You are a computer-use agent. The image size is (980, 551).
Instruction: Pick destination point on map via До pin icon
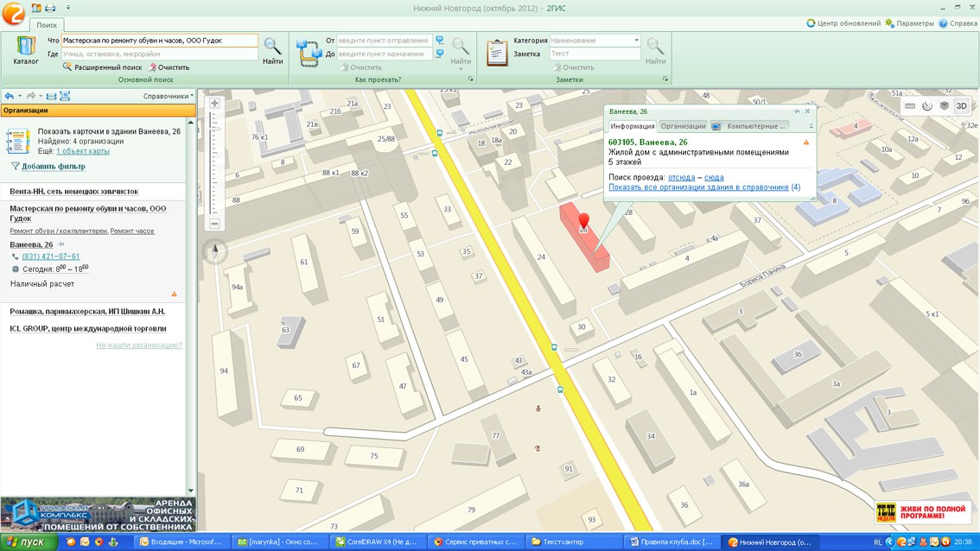(x=440, y=54)
